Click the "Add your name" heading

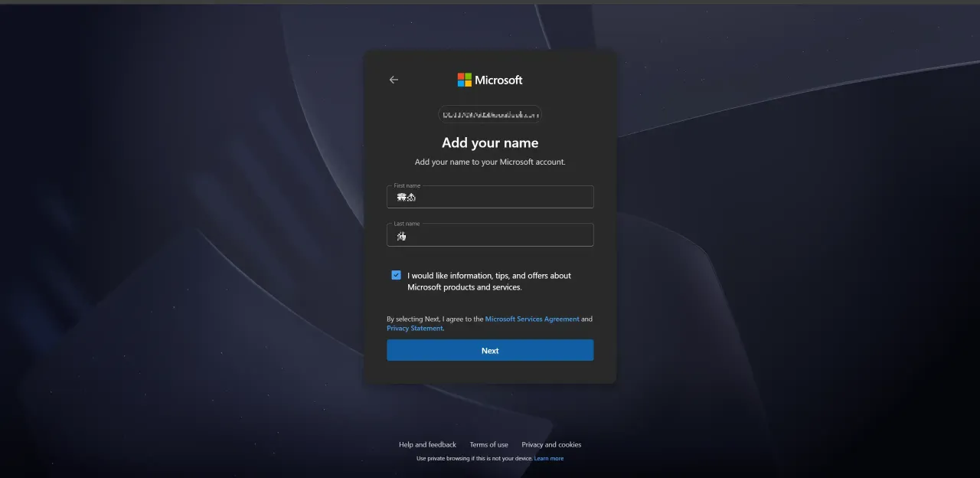click(490, 143)
